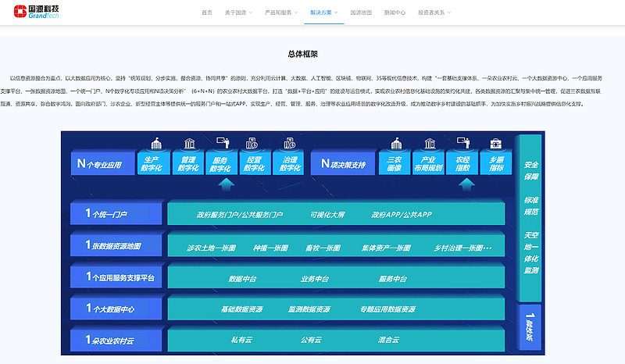Click the 集体资产一张图 text
This screenshot has height=364, width=625.
(386, 248)
